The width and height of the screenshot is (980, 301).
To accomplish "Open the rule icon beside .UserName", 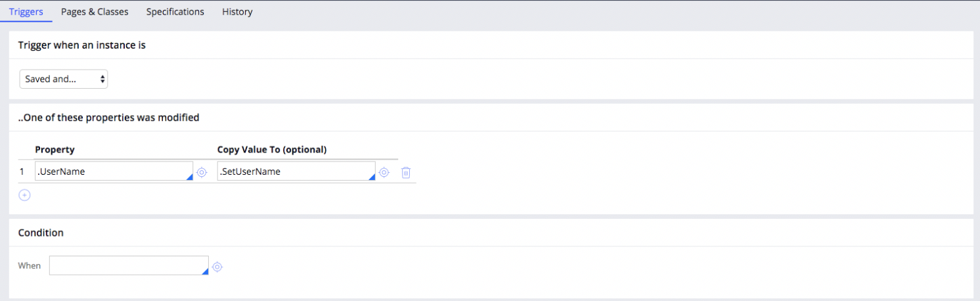I will click(202, 172).
